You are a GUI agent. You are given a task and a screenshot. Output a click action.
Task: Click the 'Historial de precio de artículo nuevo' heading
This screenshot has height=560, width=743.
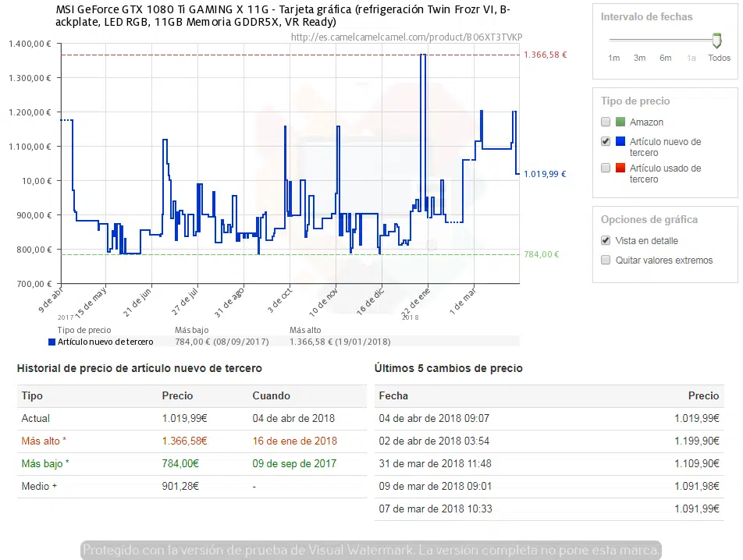coord(139,368)
